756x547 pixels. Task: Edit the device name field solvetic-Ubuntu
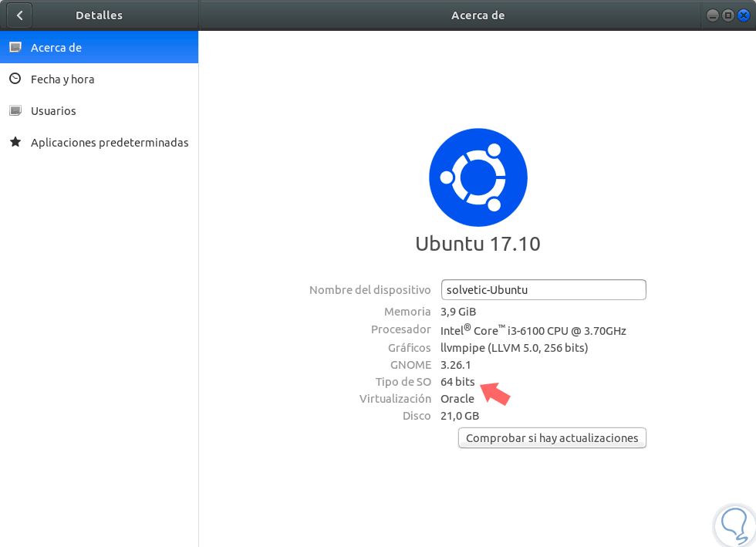pos(543,290)
